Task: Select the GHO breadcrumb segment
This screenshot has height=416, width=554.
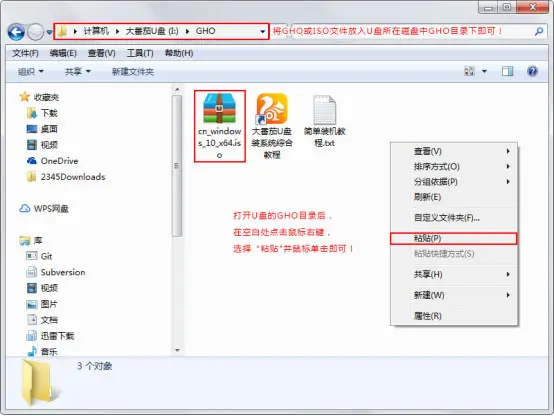Action: click(x=205, y=31)
